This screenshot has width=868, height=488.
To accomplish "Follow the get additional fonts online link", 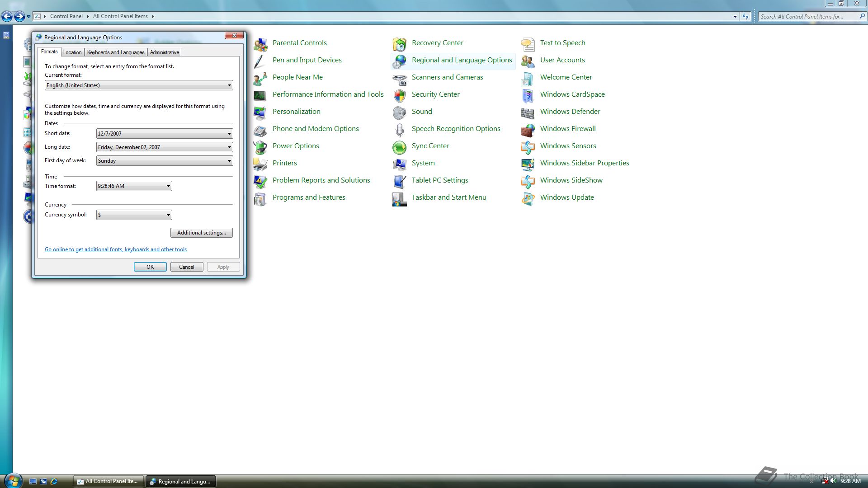I will 116,249.
